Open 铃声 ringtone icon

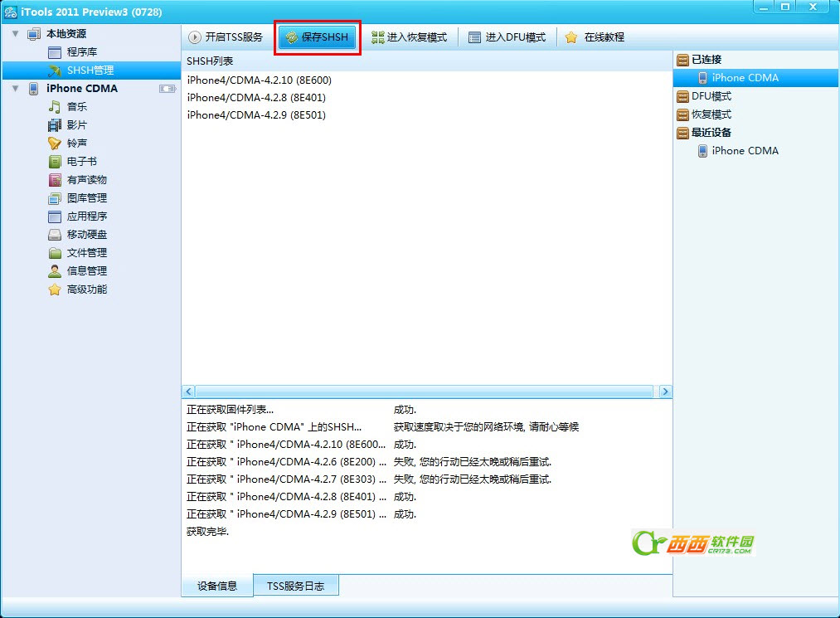click(55, 144)
